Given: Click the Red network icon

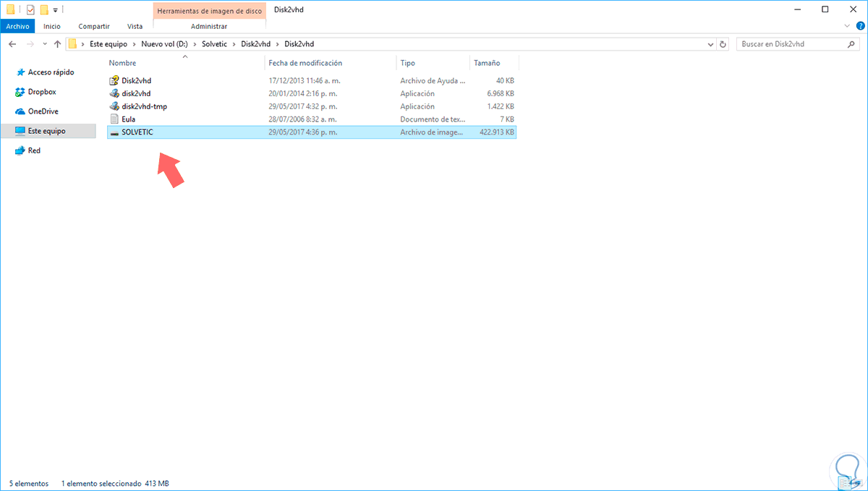Looking at the screenshot, I should pos(20,150).
